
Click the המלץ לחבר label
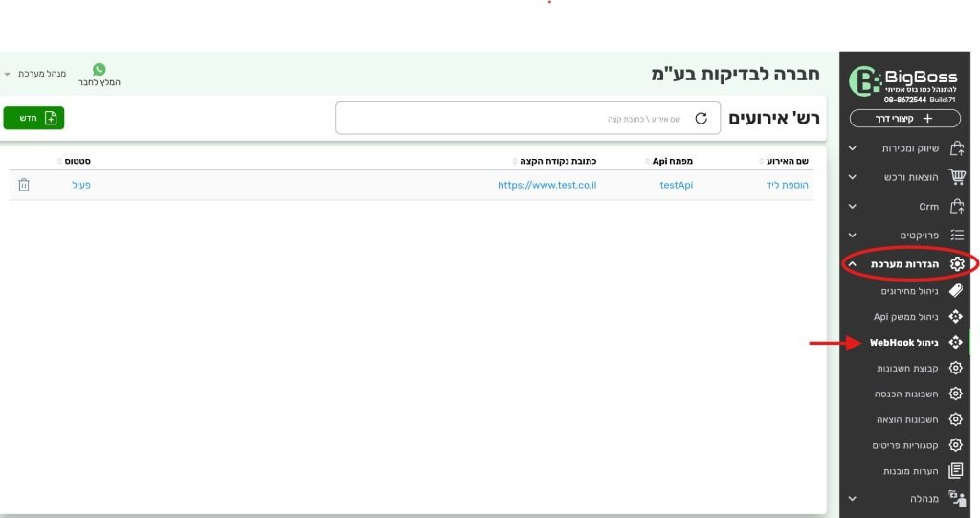(x=100, y=82)
